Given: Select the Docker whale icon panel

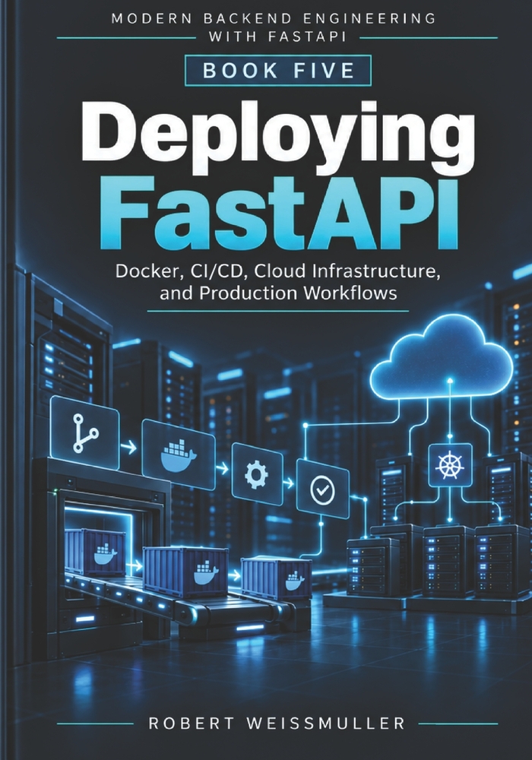Looking at the screenshot, I should coord(179,454).
